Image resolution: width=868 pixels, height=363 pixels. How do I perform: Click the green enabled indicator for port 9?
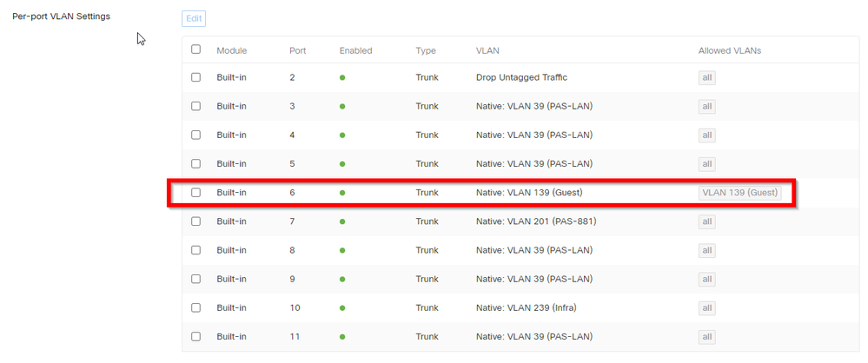click(342, 280)
